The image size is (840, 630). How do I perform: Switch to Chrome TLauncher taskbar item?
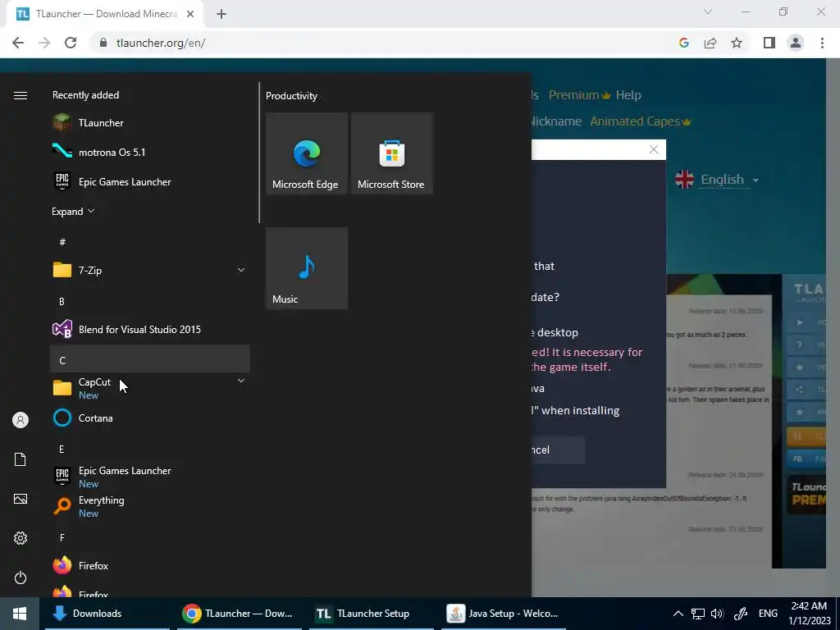click(x=239, y=614)
